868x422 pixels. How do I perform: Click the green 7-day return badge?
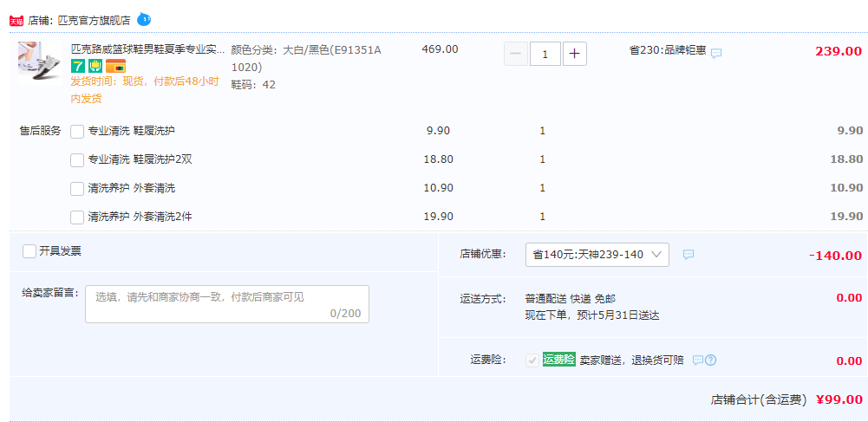tap(78, 67)
